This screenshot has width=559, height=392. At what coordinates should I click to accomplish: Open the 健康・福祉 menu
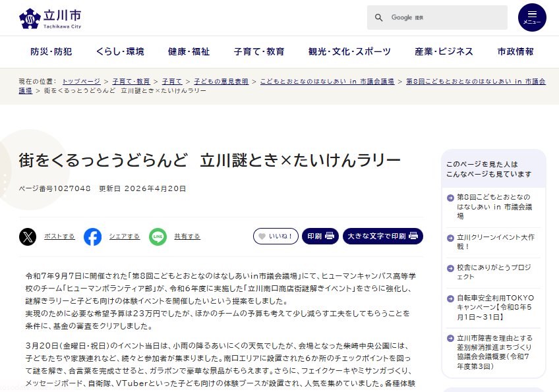click(189, 51)
